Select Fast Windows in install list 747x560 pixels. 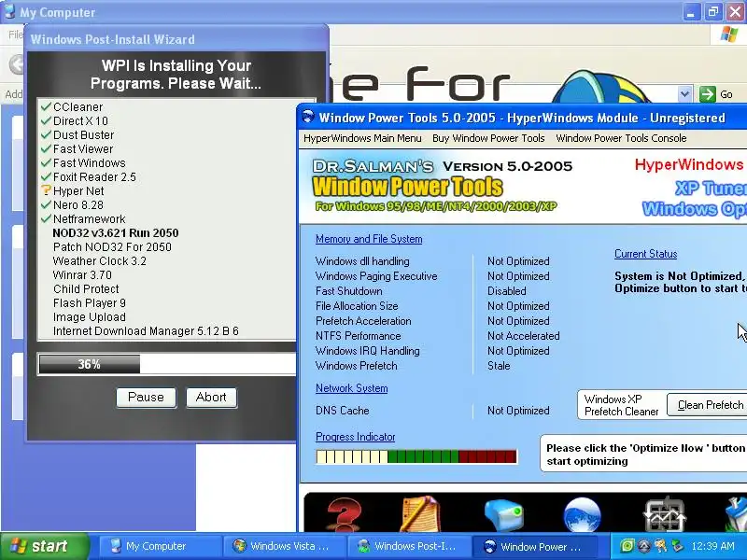pyautogui.click(x=89, y=162)
